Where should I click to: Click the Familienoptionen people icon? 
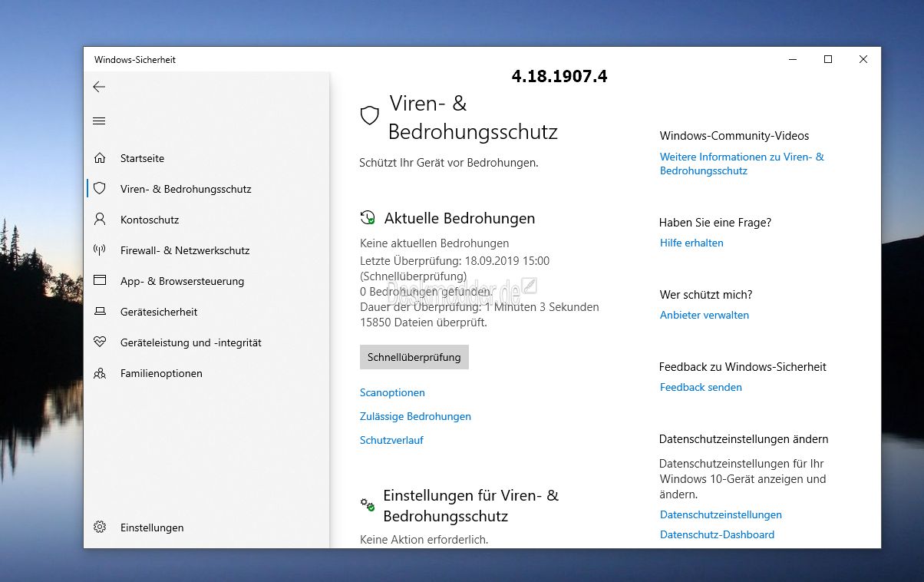point(99,373)
